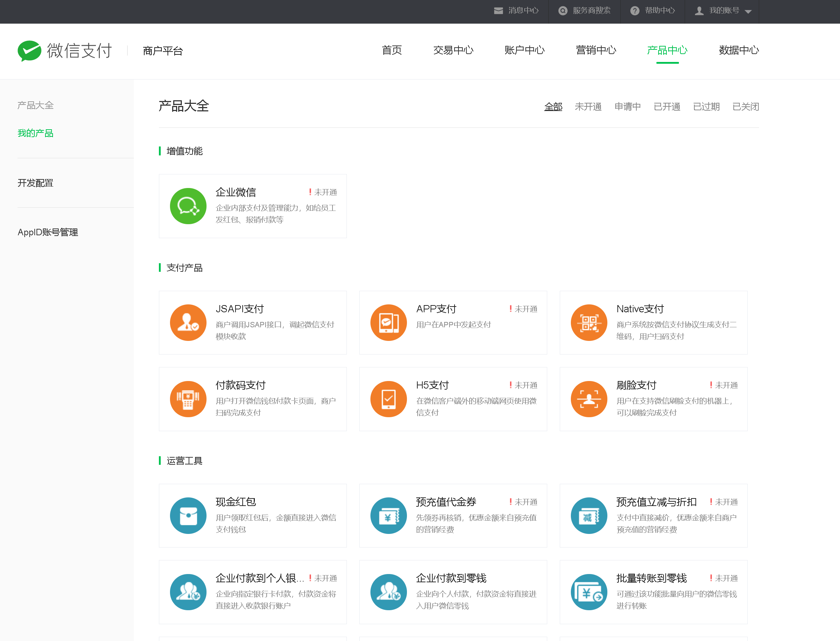Click 未开通 status on APP支付 card
Screen dimensions: 840x641
tap(524, 309)
